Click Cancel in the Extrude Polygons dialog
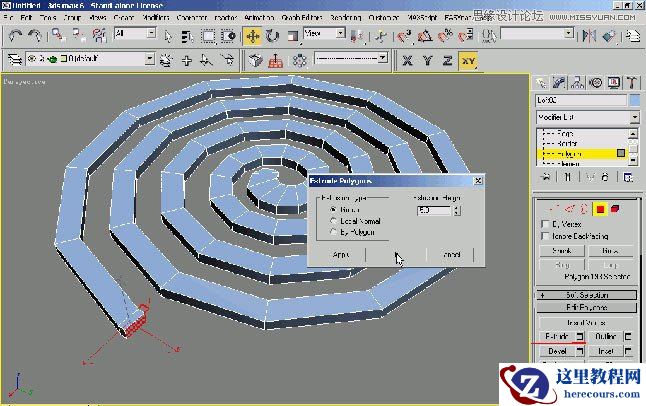This screenshot has width=646, height=406. (x=452, y=255)
